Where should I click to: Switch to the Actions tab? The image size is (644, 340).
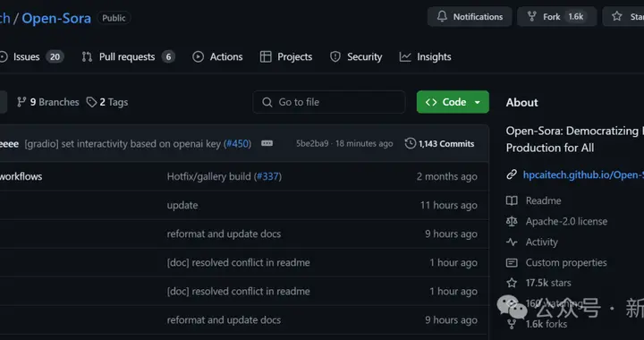(217, 56)
